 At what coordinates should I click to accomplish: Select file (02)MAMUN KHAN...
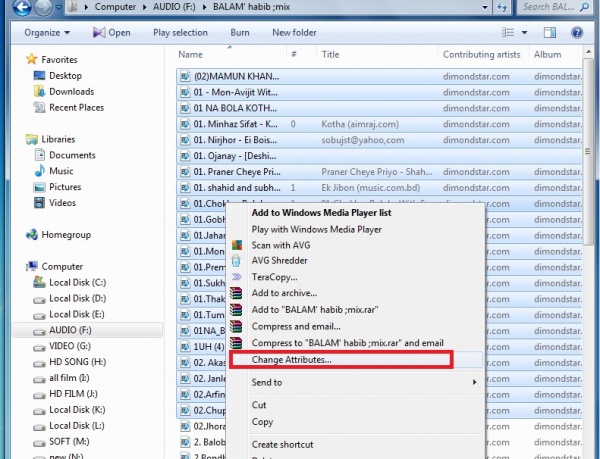[379, 76]
